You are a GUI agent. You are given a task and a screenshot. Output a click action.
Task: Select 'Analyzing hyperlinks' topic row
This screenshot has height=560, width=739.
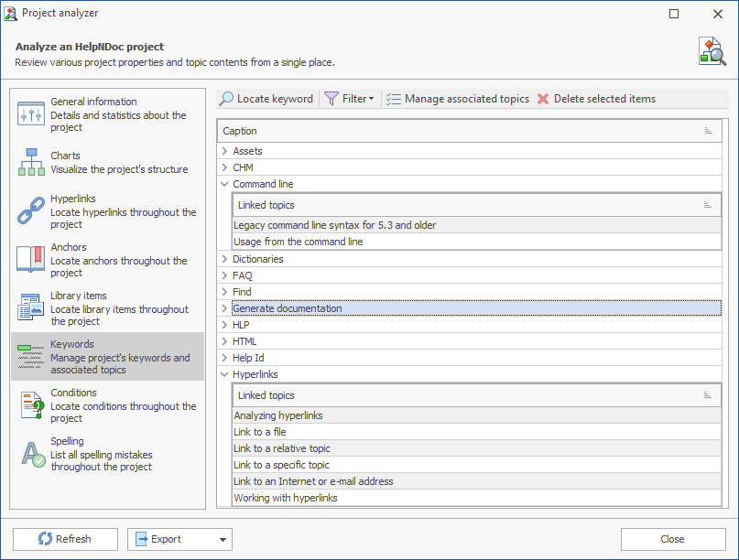[476, 415]
